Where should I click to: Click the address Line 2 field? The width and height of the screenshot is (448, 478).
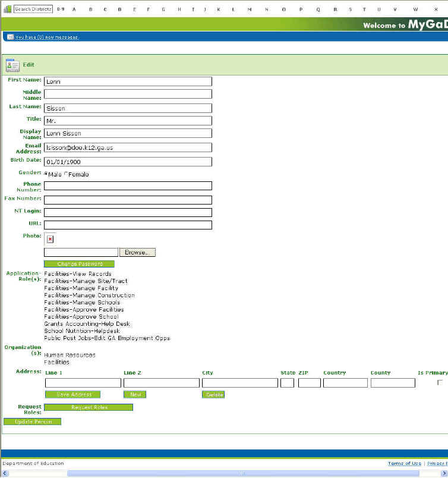(x=162, y=383)
